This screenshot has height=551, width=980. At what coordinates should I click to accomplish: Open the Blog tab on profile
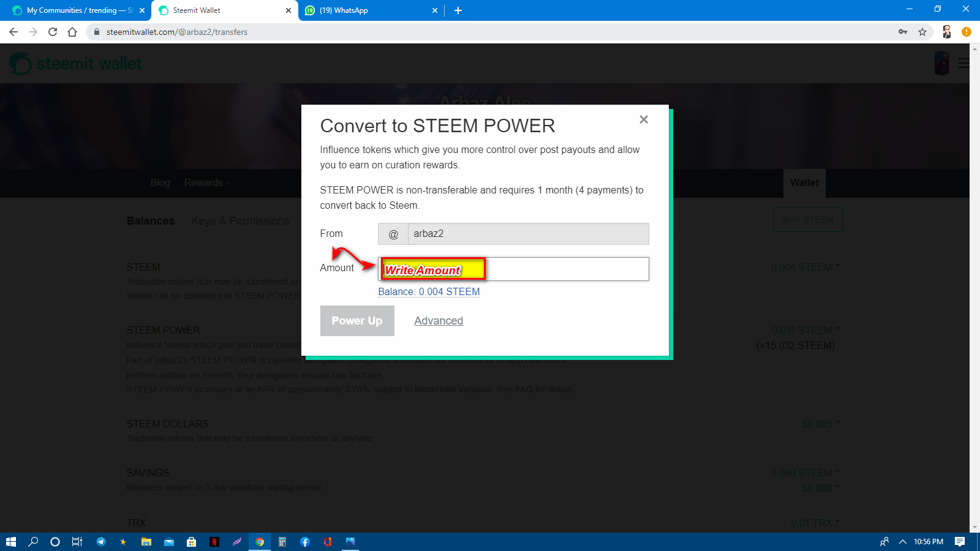tap(160, 183)
